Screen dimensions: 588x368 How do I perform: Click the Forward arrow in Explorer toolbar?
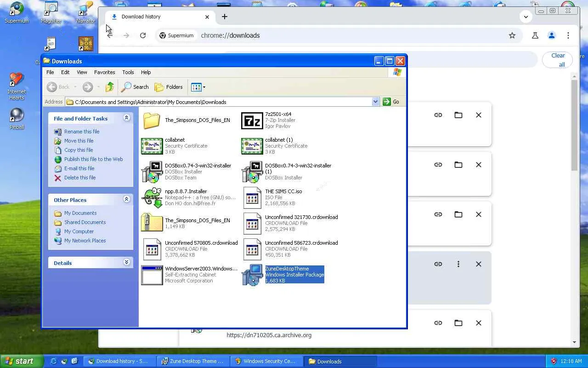tap(88, 87)
